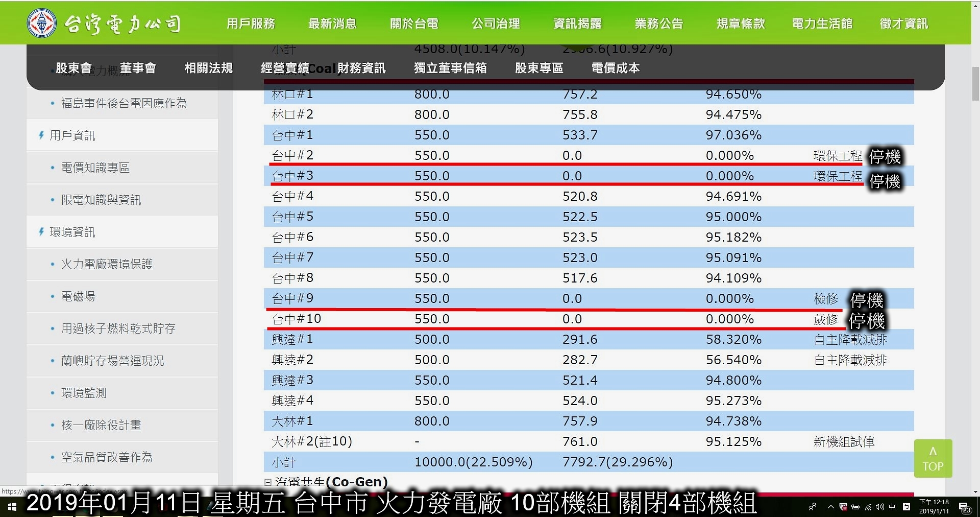
Task: Select 股東專區 in the dark submenu
Action: pyautogui.click(x=539, y=68)
